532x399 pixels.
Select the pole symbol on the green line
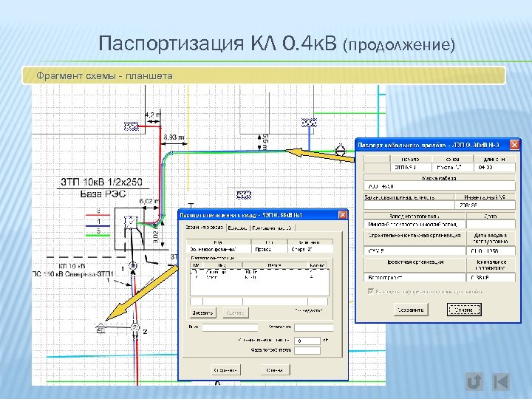coord(340,150)
